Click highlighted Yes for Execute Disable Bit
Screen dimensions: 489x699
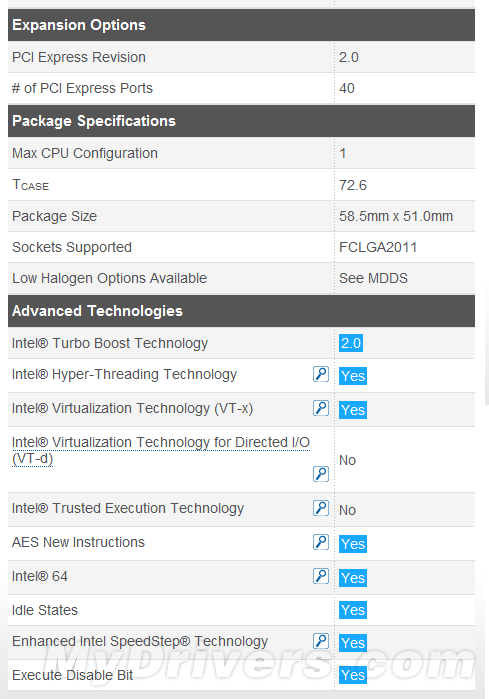click(353, 675)
